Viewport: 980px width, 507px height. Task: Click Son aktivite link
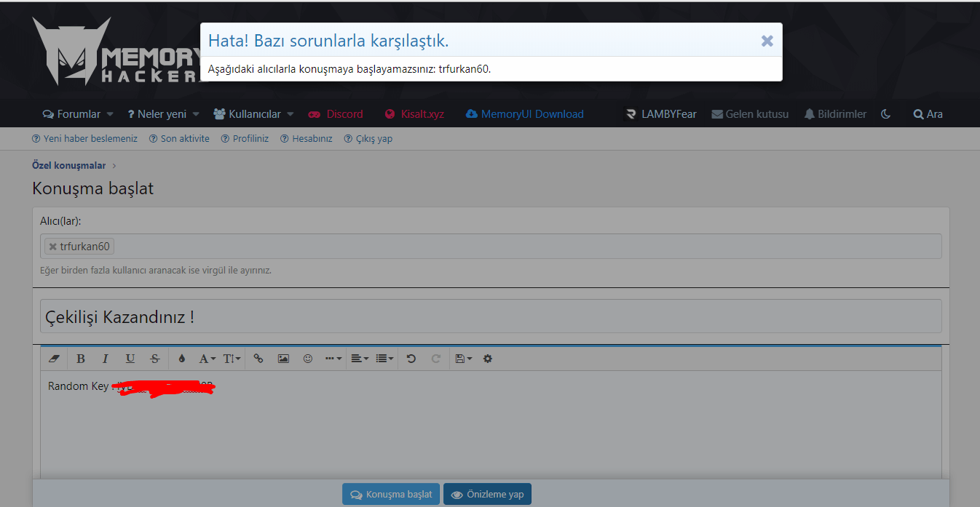(179, 139)
